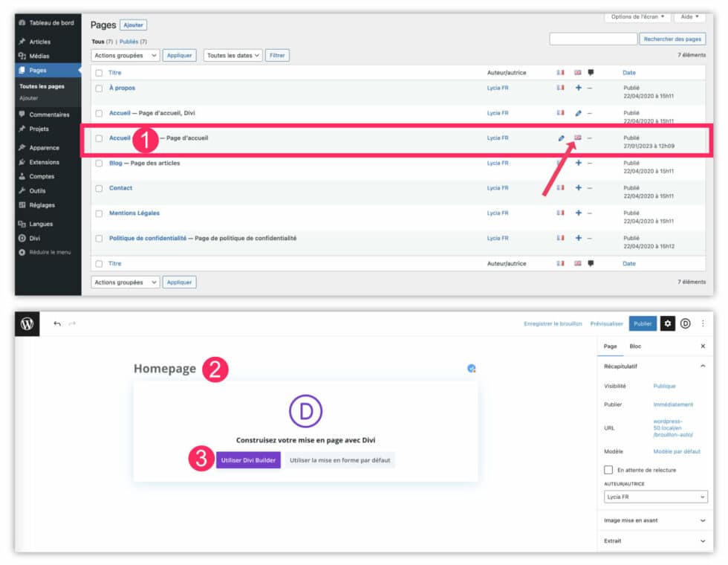Click the pencil to edit the French translation
The height and width of the screenshot is (565, 728).
561,137
